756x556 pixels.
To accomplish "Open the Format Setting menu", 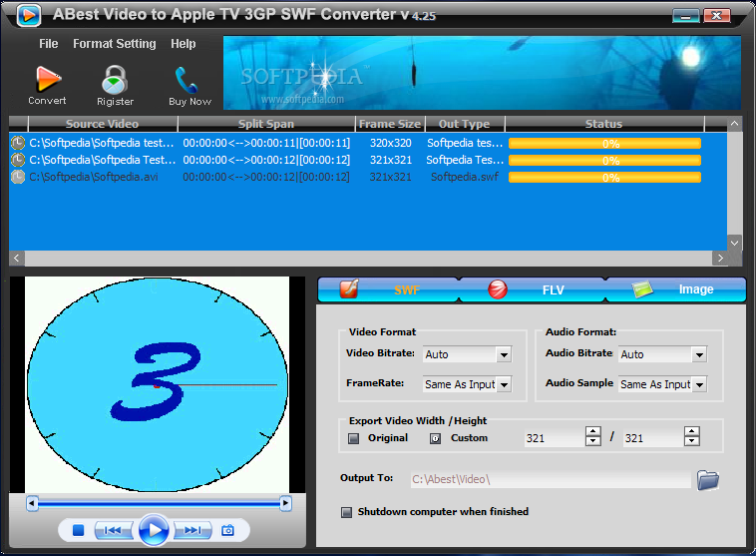I will pos(115,44).
